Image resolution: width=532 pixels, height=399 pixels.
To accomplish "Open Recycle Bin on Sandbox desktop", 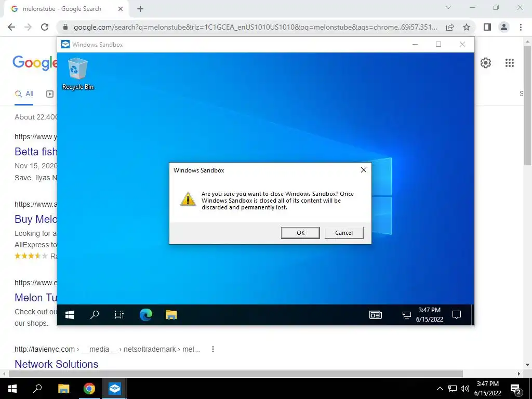I will pos(78,74).
